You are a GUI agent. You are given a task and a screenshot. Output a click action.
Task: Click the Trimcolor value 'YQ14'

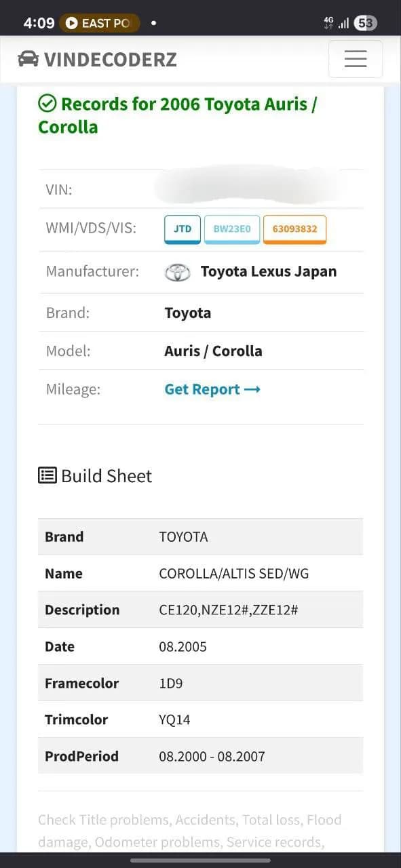174,720
